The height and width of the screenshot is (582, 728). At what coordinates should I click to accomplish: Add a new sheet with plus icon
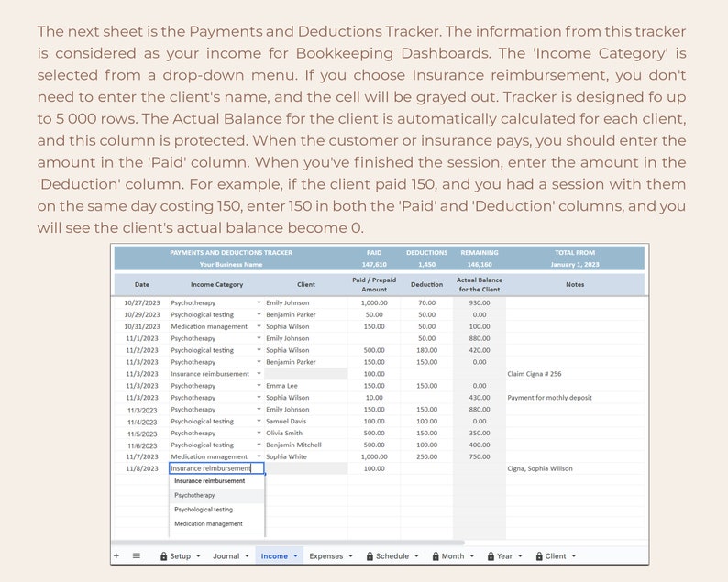pyautogui.click(x=116, y=555)
